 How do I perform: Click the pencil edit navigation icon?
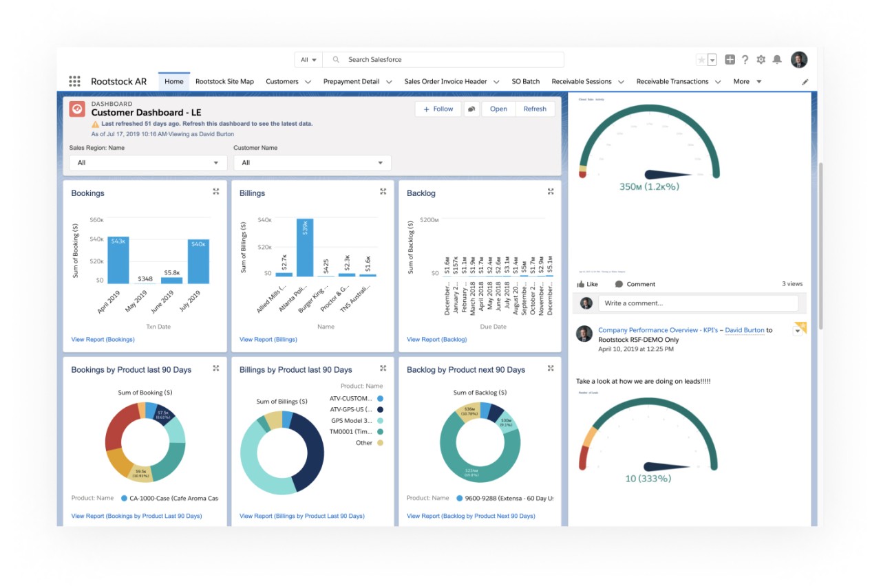[x=805, y=82]
